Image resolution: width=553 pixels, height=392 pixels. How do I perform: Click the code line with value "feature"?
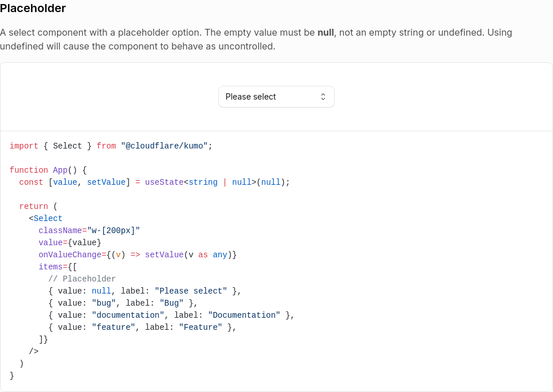coord(142,327)
